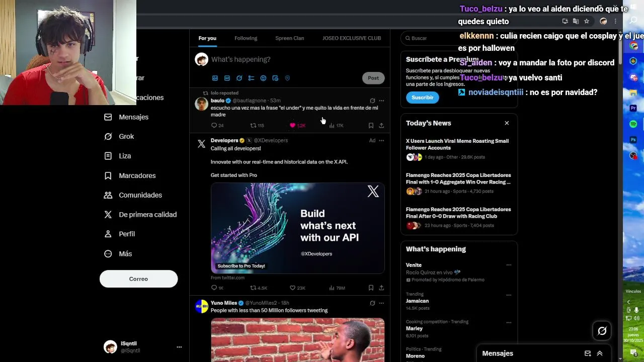Unlike baulo's tweet with 1.2K likes
Viewport: 644px width, 362px height.
[297, 125]
